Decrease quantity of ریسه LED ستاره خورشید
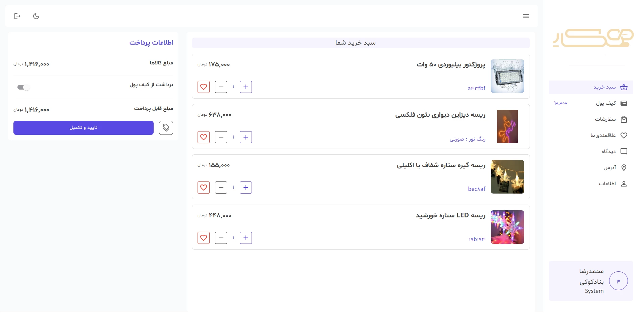 tap(221, 238)
